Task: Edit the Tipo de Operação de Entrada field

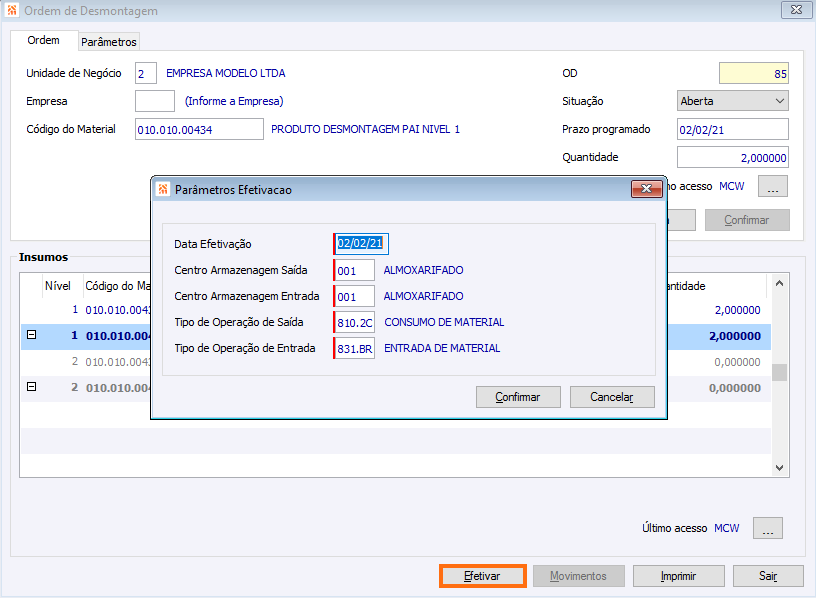Action: (x=354, y=348)
